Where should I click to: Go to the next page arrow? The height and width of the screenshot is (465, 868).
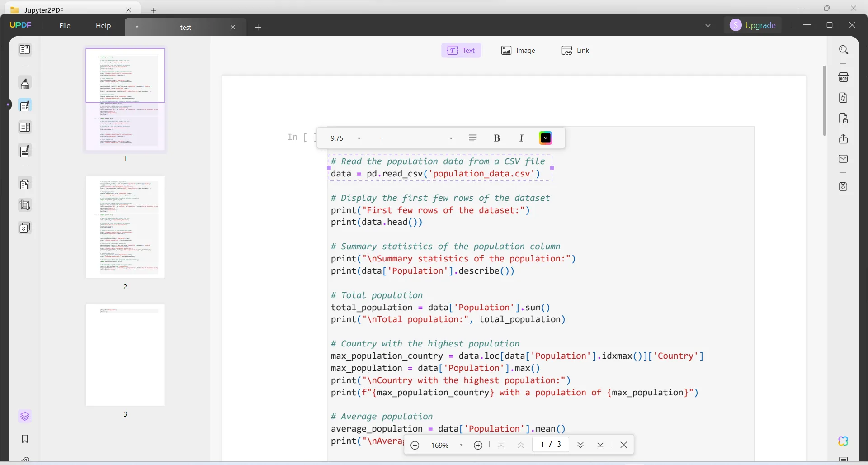click(x=580, y=445)
